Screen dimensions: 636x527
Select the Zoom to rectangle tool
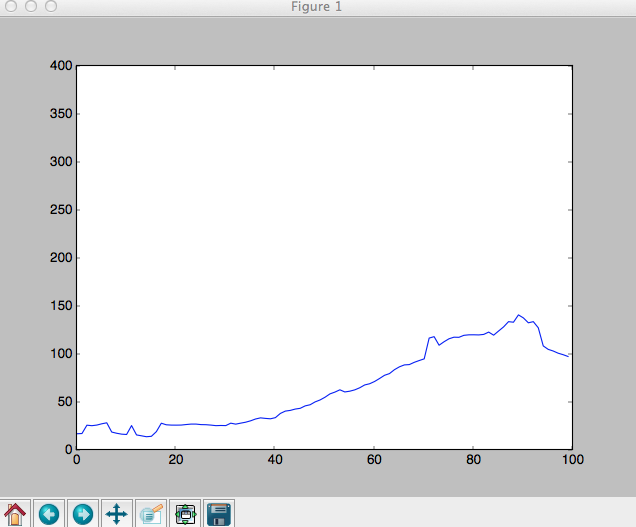click(x=151, y=513)
